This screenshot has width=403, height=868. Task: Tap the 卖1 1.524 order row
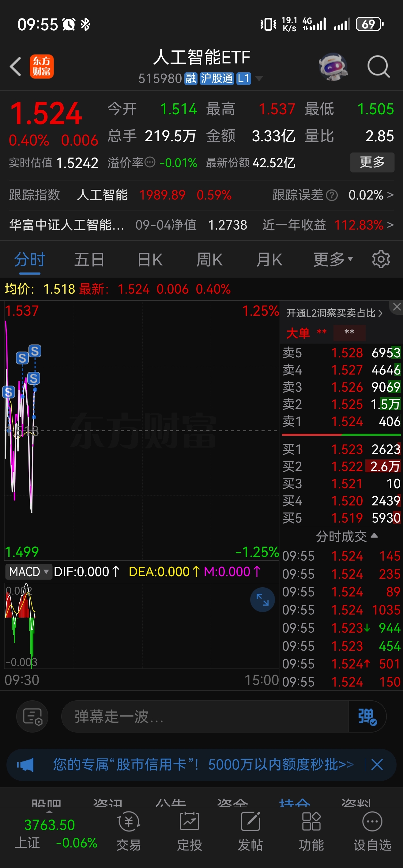point(341,421)
